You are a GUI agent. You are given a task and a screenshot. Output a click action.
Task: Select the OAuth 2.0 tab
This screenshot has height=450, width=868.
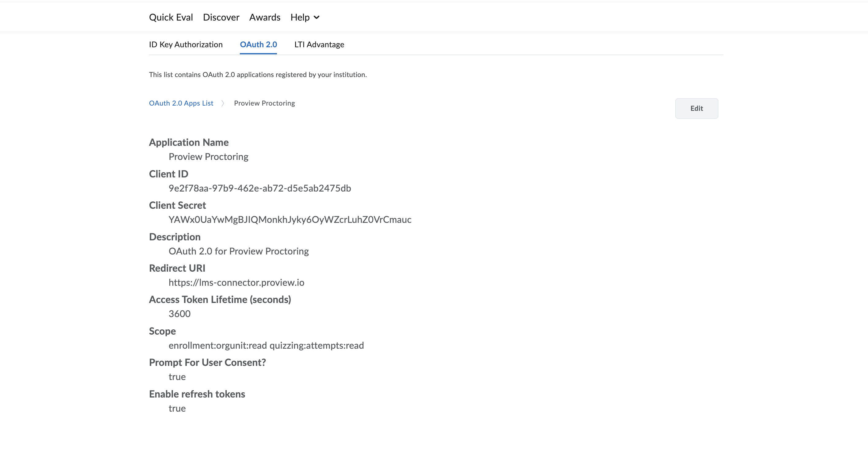click(x=258, y=45)
